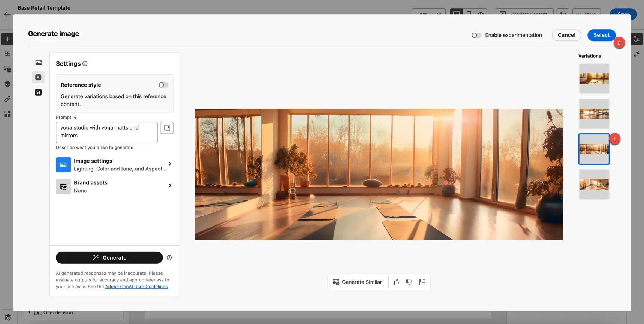The image size is (644, 324).
Task: Expand Brand assets section
Action: [x=114, y=187]
